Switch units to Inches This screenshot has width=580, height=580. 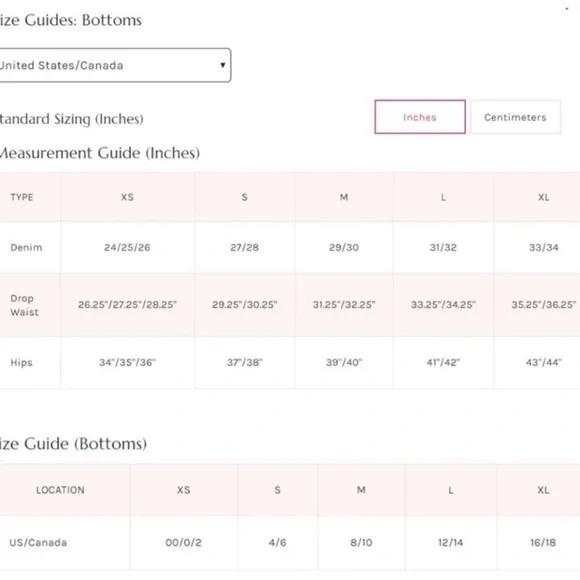(420, 117)
